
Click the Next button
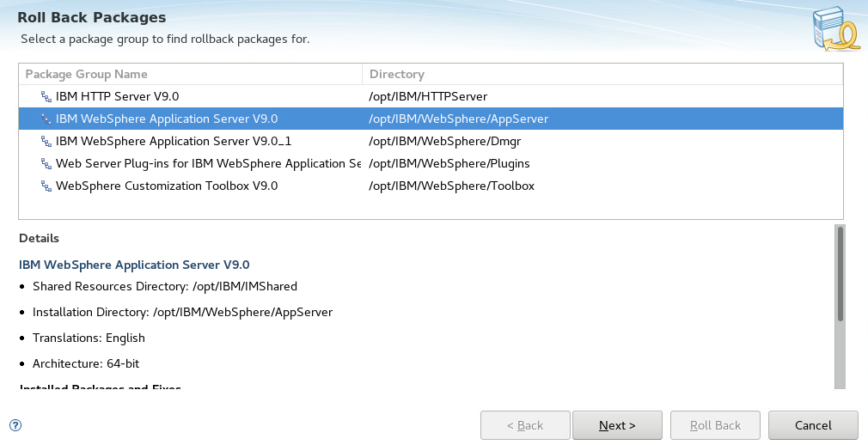pos(617,425)
